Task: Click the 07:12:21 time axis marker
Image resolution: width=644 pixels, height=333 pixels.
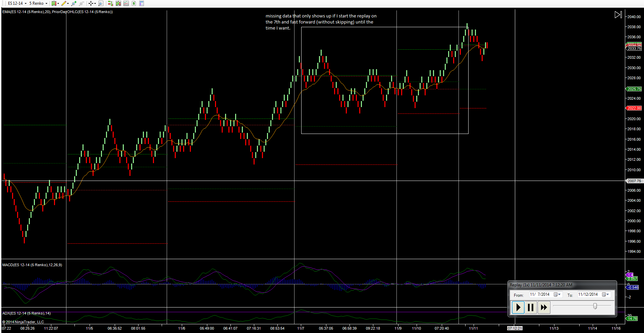Action: click(515, 328)
